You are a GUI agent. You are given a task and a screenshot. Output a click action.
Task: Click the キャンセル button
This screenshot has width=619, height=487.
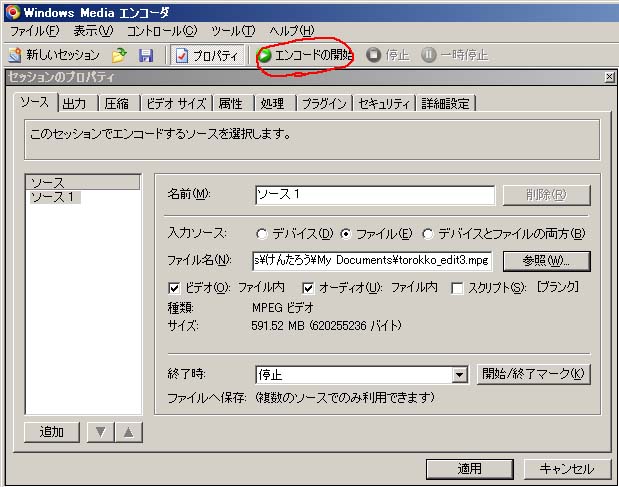[x=567, y=469]
